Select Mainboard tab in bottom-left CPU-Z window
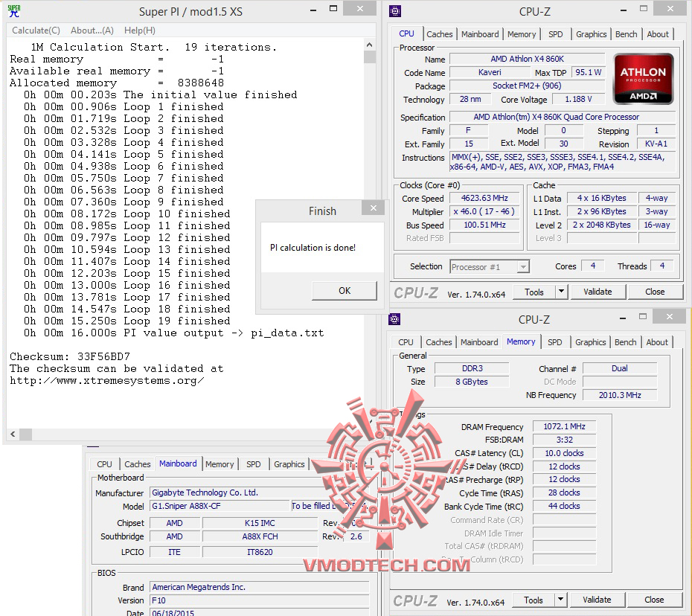Viewport: 692px width, 616px height. pos(178,463)
